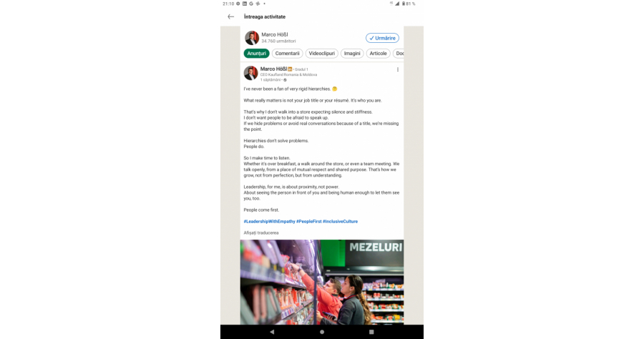Switch to the Videoclipuri filter chip
Viewport: 644px width, 339px height.
[x=321, y=54]
